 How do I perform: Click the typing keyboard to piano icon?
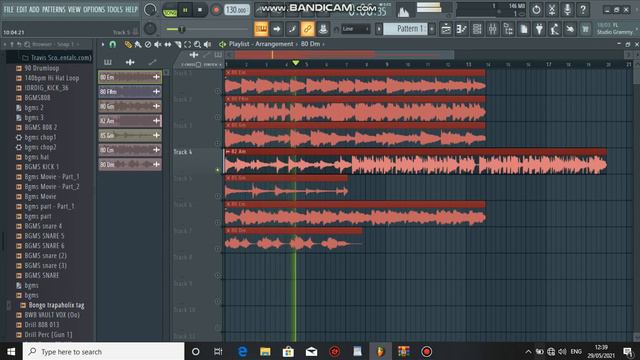pyautogui.click(x=261, y=29)
